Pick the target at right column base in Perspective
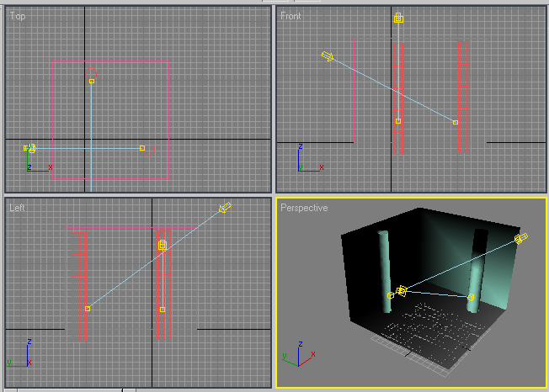The height and width of the screenshot is (392, 549). (471, 297)
